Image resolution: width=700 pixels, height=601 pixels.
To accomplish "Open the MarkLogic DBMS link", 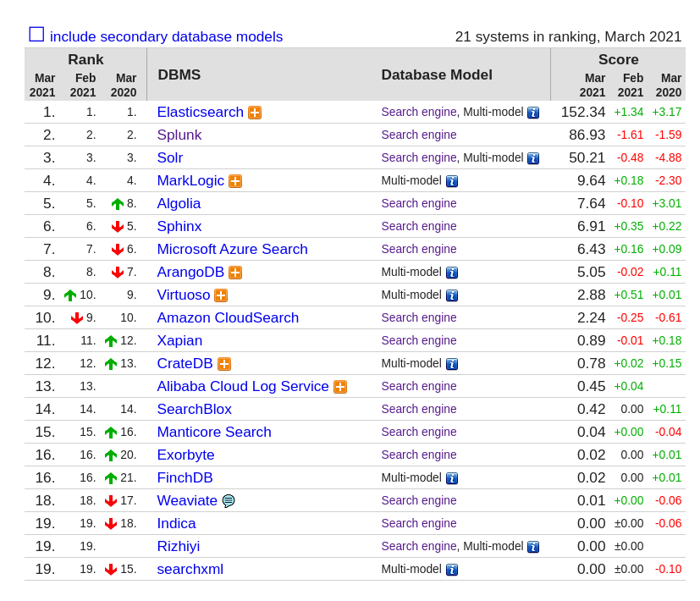I will (190, 180).
